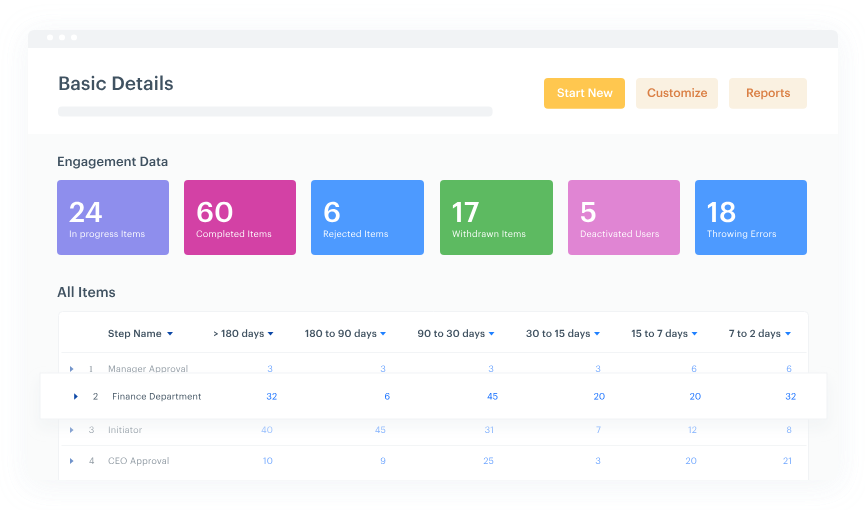This screenshot has height=510, width=865.
Task: Expand the Initiator row arrow
Action: 72,430
